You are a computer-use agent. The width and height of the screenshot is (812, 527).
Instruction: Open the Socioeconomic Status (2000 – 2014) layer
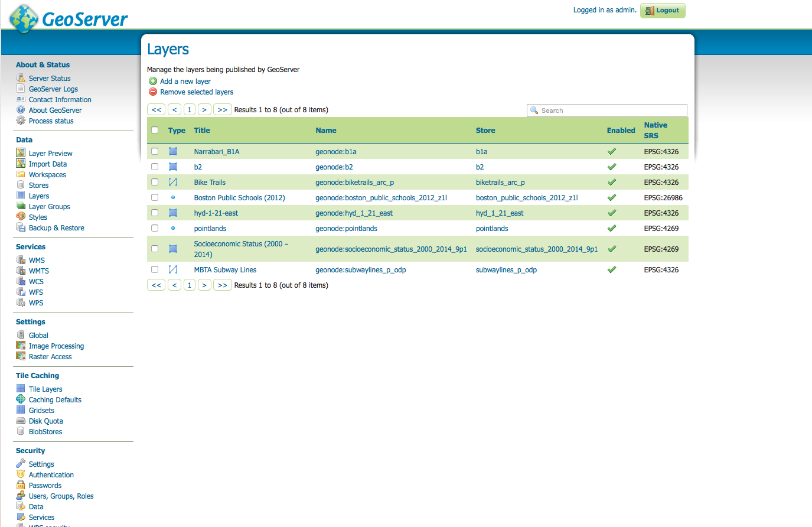point(241,249)
